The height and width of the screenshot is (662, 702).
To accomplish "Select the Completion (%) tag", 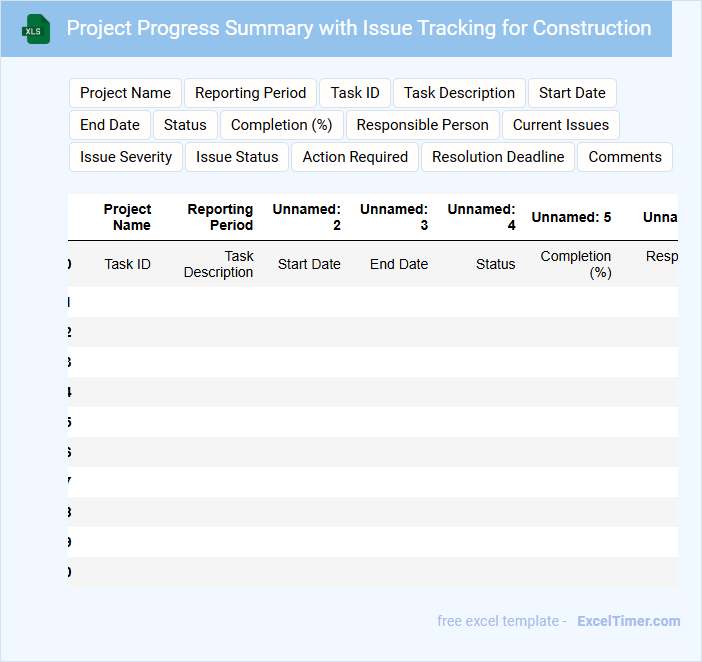I will point(281,125).
